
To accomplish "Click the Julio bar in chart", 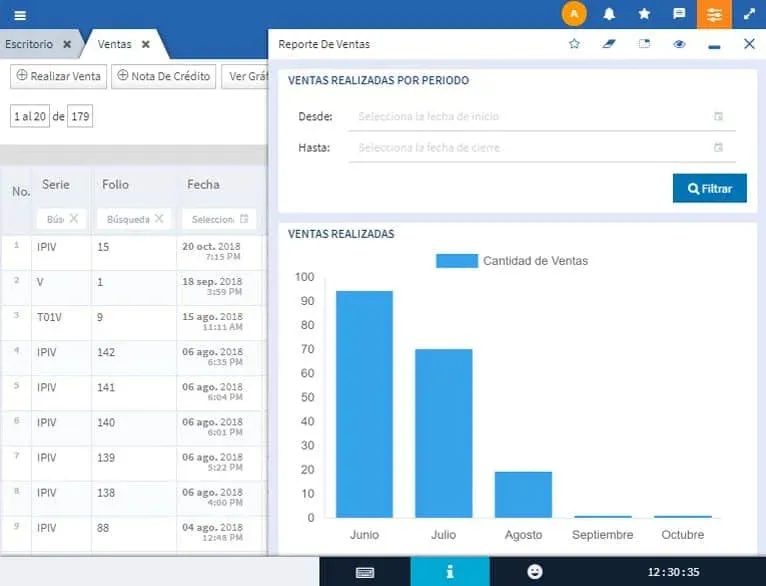I will 444,433.
